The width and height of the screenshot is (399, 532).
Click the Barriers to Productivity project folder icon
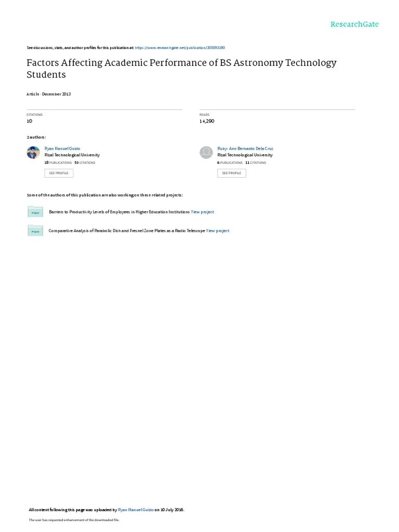(35, 212)
